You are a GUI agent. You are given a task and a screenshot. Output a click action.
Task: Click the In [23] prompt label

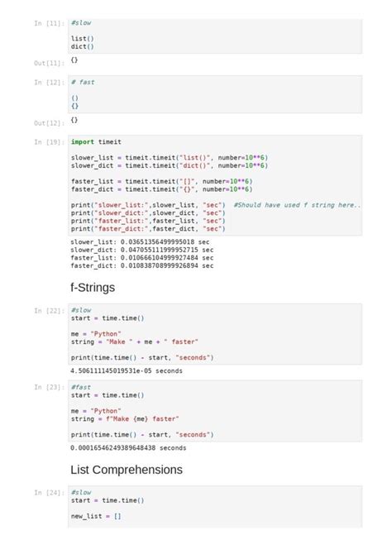pyautogui.click(x=49, y=387)
